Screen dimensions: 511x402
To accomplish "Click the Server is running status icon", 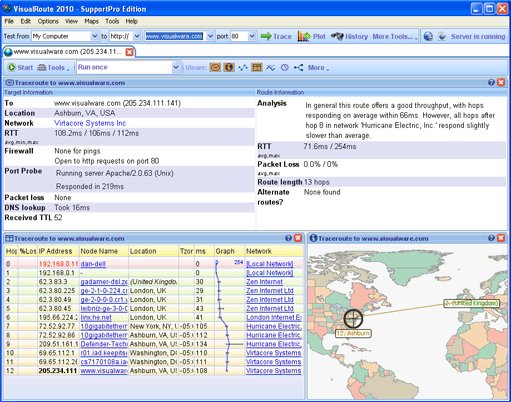I will click(442, 36).
